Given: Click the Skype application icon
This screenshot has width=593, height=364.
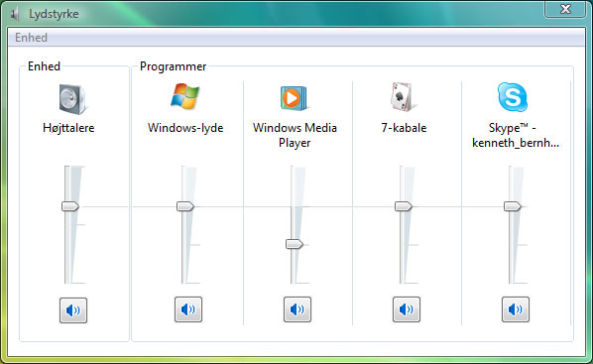Looking at the screenshot, I should (512, 97).
